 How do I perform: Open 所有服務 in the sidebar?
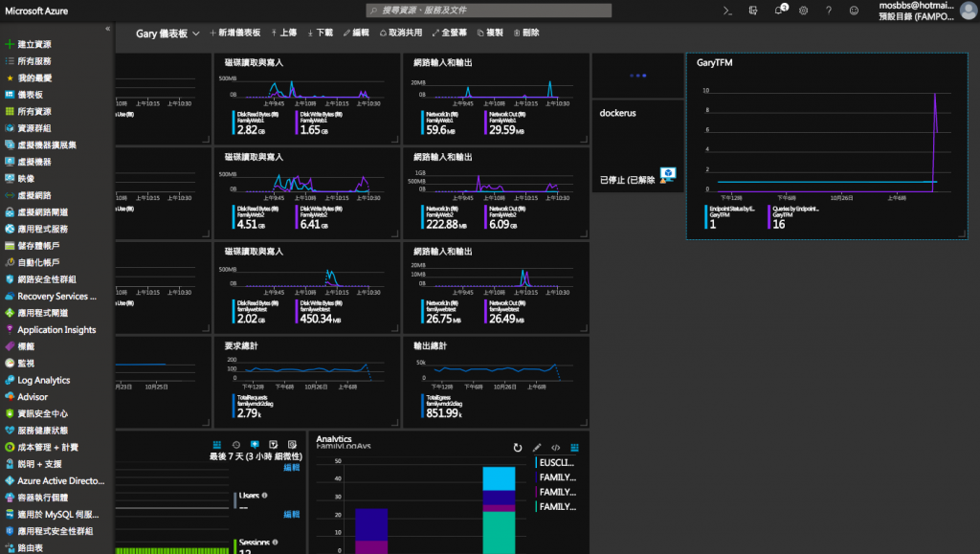point(34,61)
